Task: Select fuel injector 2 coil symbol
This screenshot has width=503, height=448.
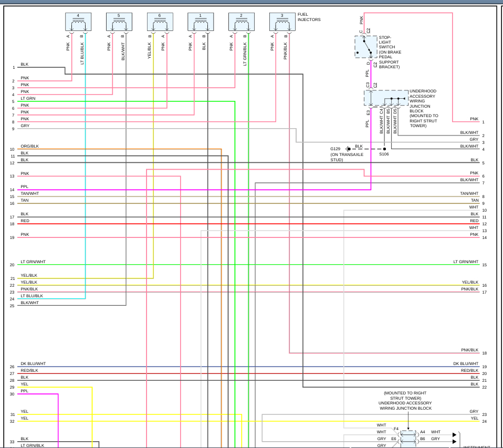Action: point(242,22)
